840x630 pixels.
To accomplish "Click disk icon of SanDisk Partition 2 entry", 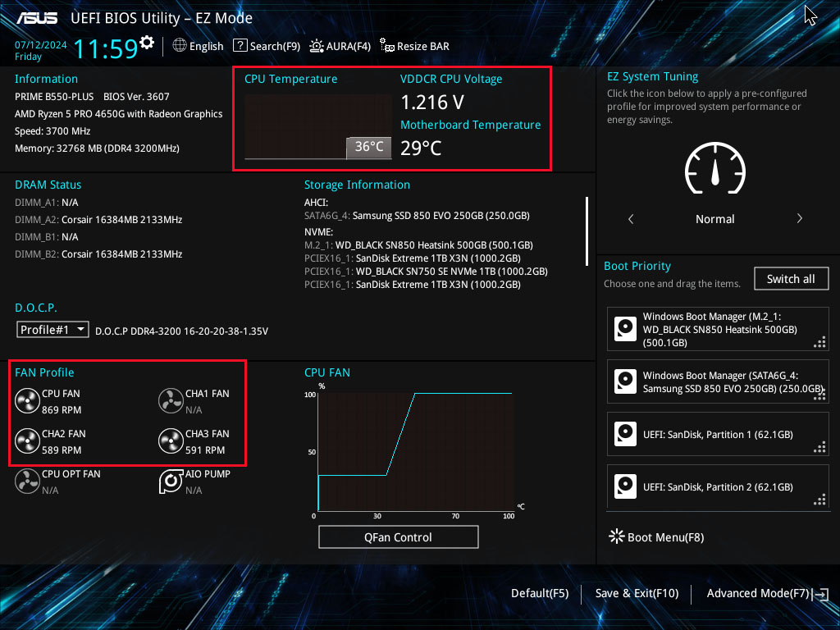I will (x=625, y=486).
